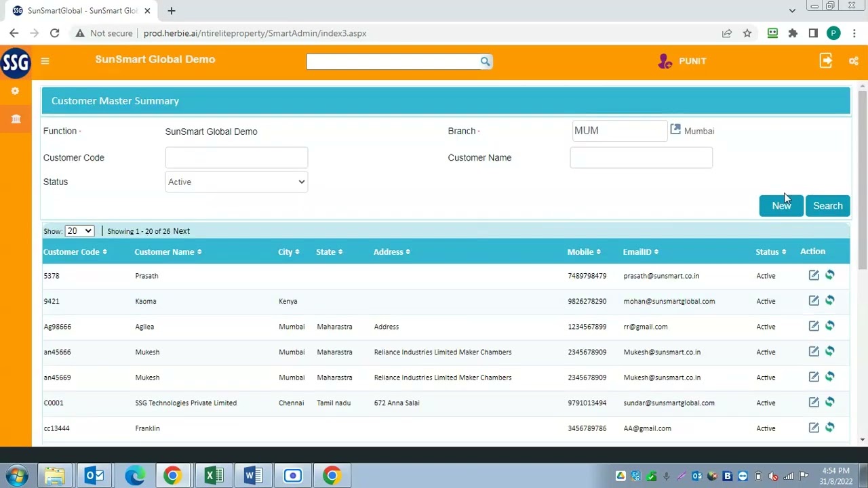
Task: Click the header search box
Action: click(x=393, y=62)
